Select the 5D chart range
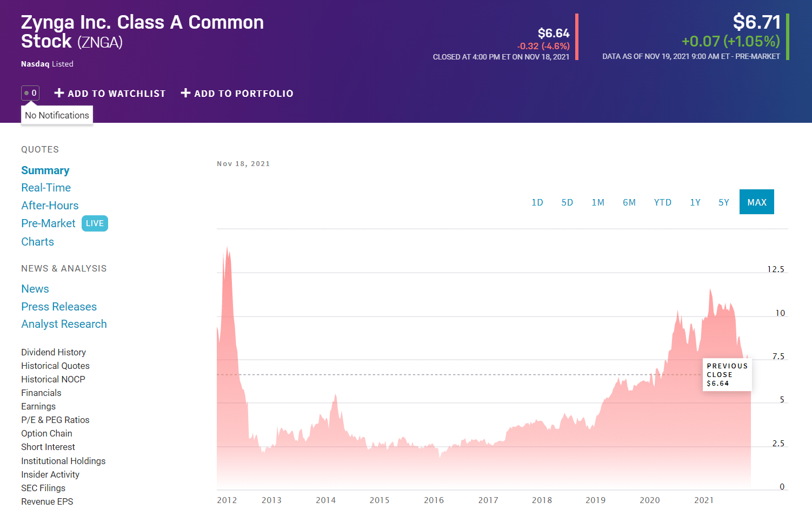The width and height of the screenshot is (812, 522). 567,202
